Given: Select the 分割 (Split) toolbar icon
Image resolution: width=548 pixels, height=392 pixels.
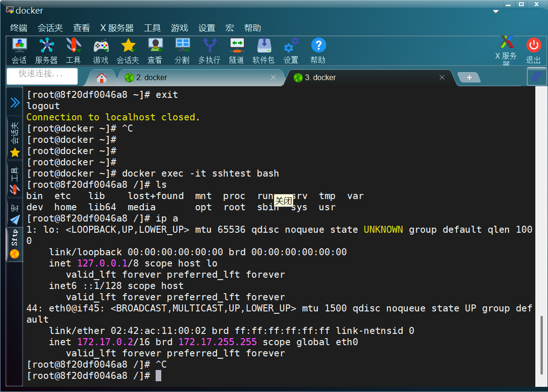Looking at the screenshot, I should pyautogui.click(x=182, y=51).
